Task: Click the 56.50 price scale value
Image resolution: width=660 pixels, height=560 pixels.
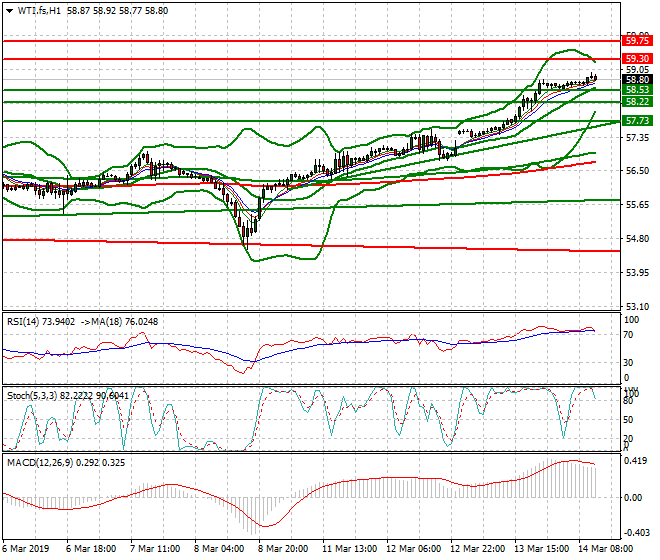Action: coord(637,171)
